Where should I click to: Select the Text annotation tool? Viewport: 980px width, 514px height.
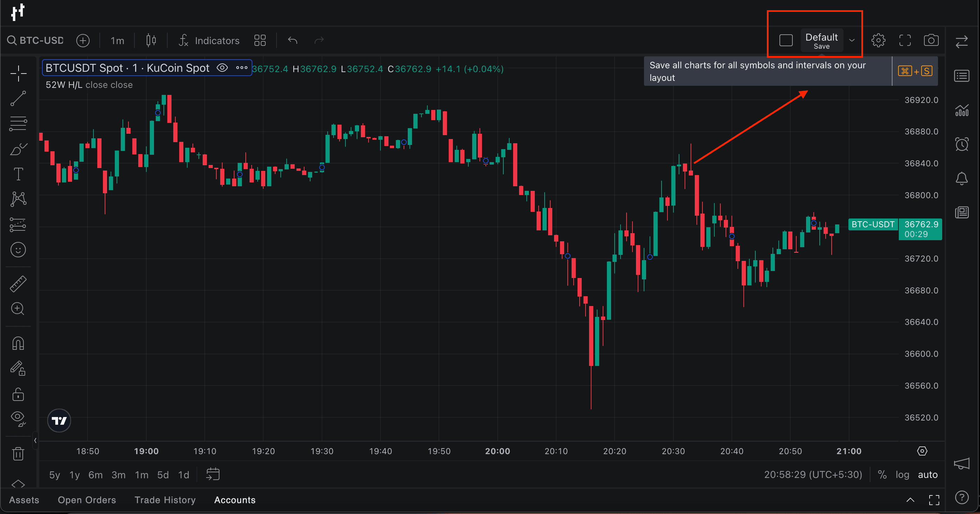(18, 174)
